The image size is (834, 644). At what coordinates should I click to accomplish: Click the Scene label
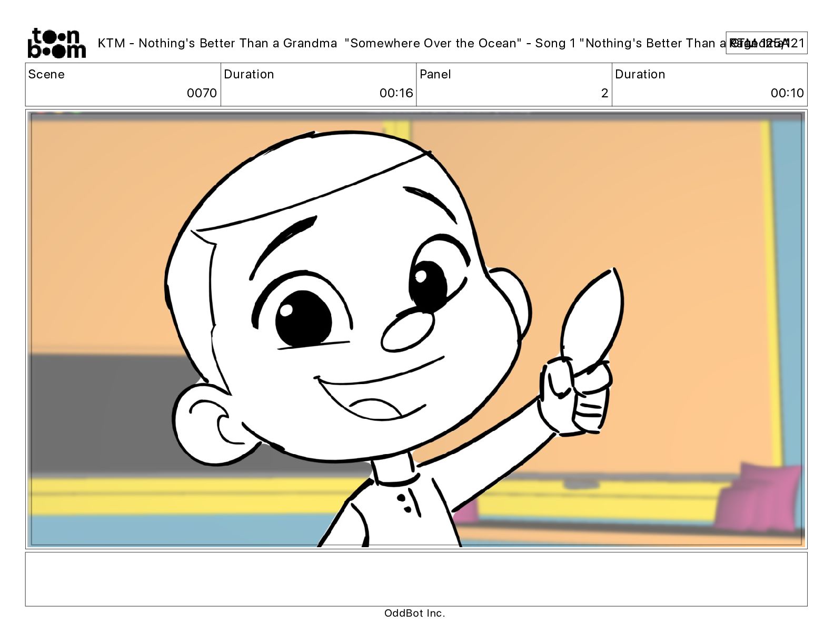click(46, 74)
